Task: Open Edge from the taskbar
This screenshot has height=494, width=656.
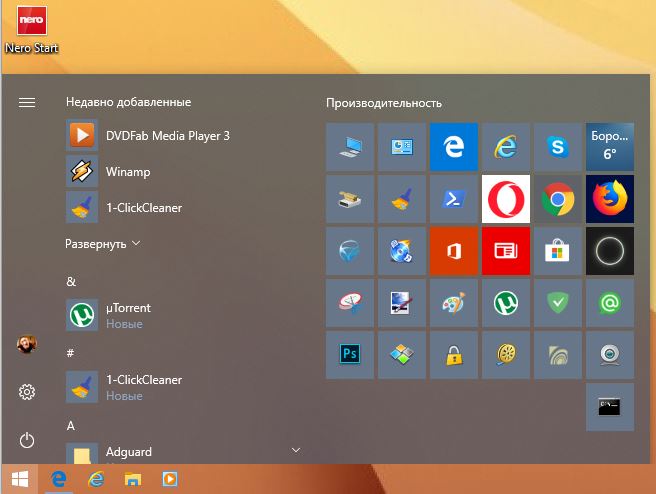Action: click(59, 479)
